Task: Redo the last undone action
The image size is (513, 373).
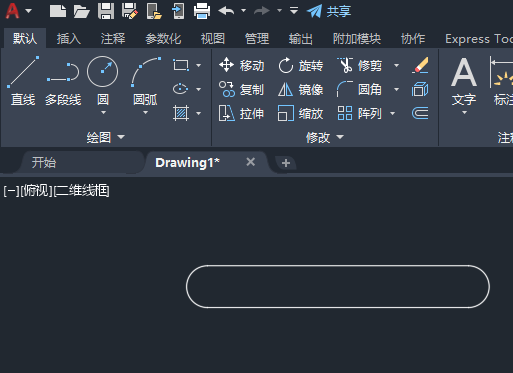Action: (262, 11)
